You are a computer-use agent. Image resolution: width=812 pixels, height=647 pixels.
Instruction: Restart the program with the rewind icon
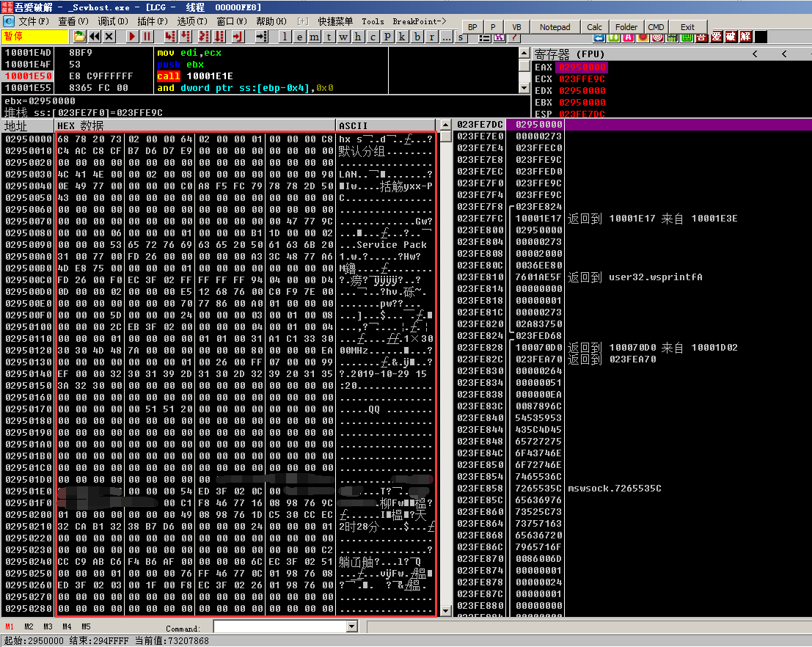[x=94, y=36]
